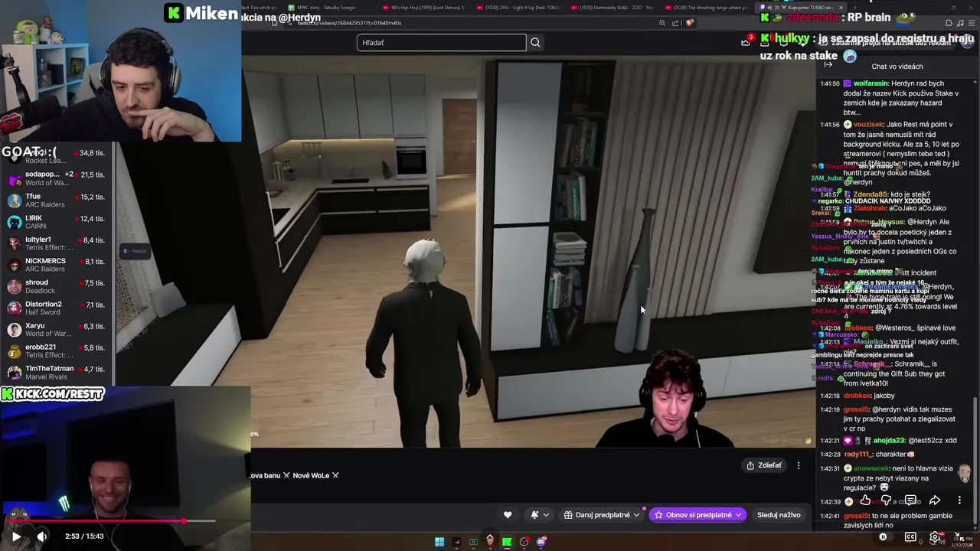Open the Discord icon in taskbar
This screenshot has width=980, height=551.
pyautogui.click(x=541, y=542)
